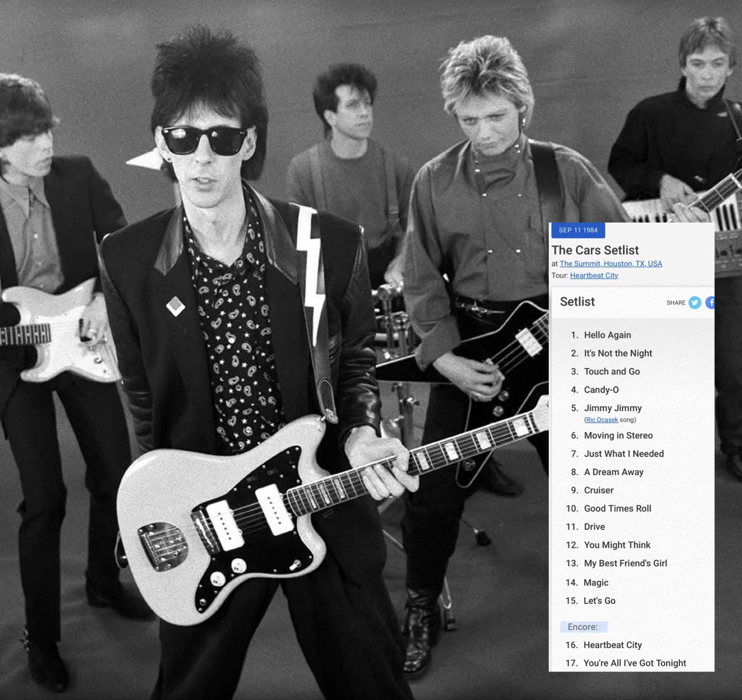
Task: Select song "It's Not the Night"
Action: (x=618, y=353)
